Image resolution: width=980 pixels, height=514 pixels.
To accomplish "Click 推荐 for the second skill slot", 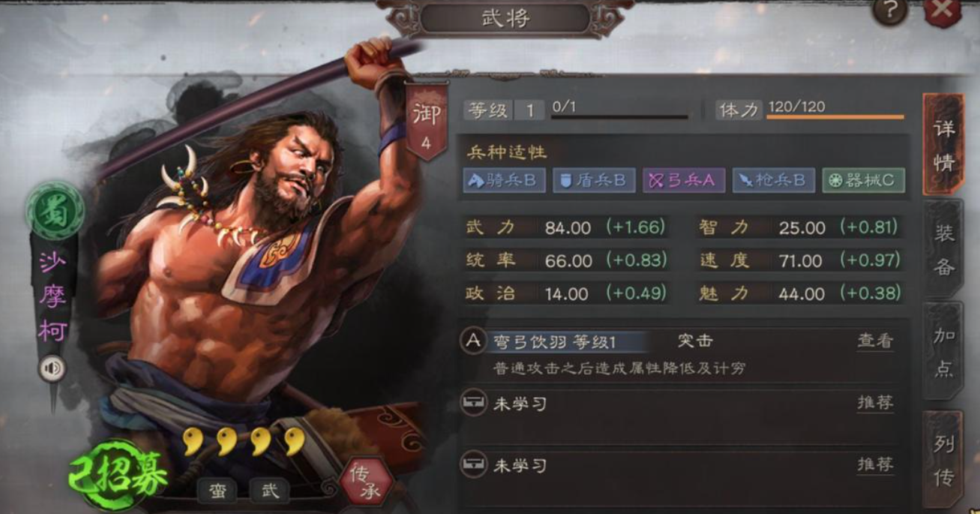I will pos(875,403).
